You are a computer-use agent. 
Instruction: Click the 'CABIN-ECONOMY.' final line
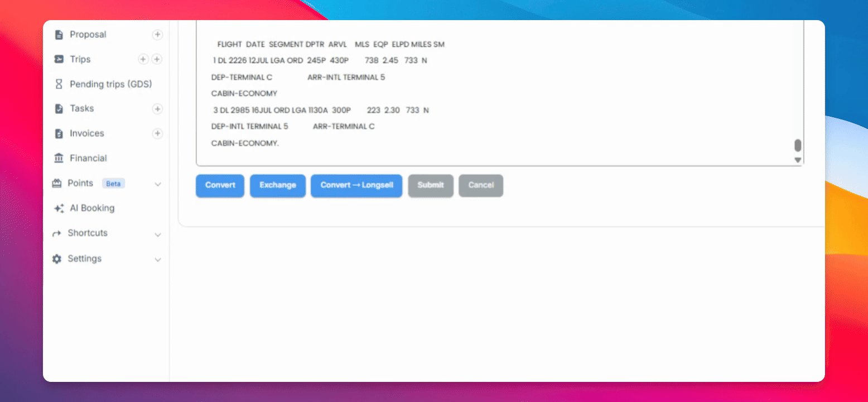[x=245, y=143]
